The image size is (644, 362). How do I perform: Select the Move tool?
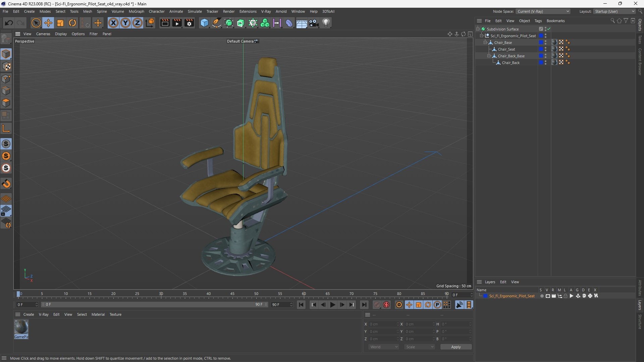click(48, 23)
